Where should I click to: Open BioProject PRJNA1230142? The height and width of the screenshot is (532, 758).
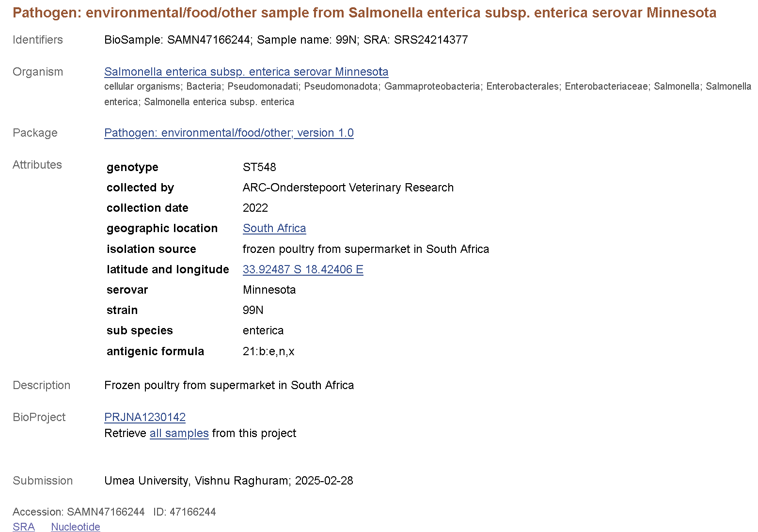coord(145,417)
